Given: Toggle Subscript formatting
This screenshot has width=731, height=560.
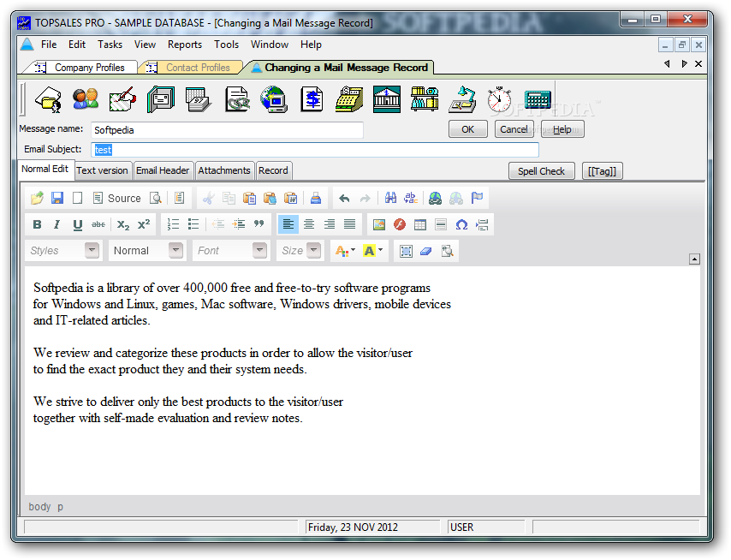Looking at the screenshot, I should [123, 224].
